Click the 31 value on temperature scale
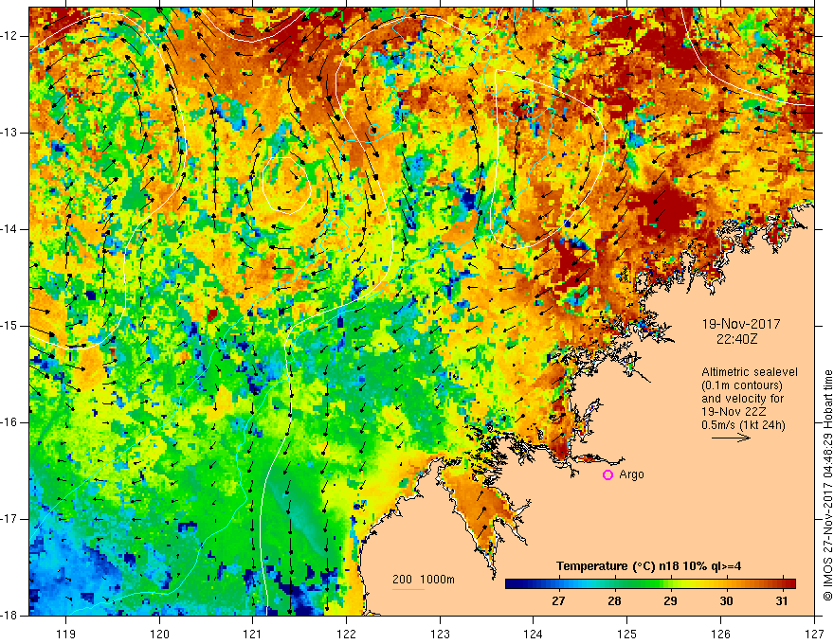834x644 pixels. click(781, 601)
